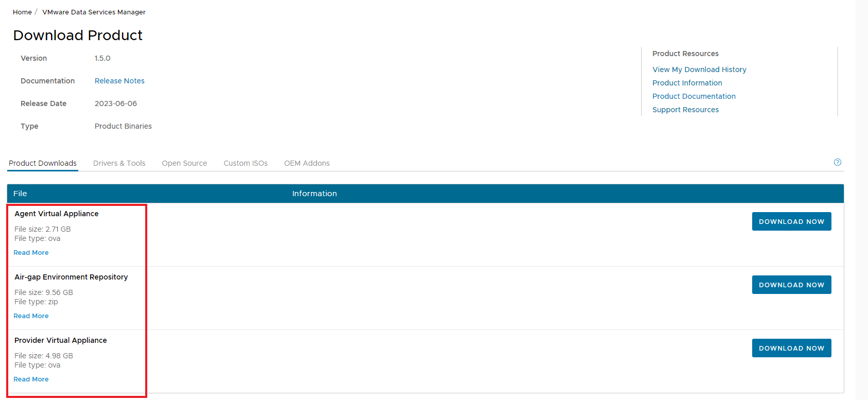
Task: Switch to Custom ISOs tab
Action: [246, 163]
